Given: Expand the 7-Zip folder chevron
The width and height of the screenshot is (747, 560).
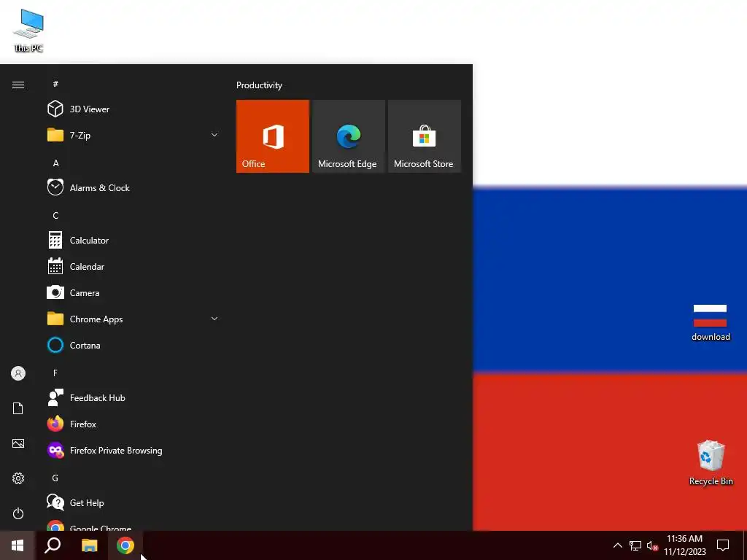Looking at the screenshot, I should pos(214,135).
